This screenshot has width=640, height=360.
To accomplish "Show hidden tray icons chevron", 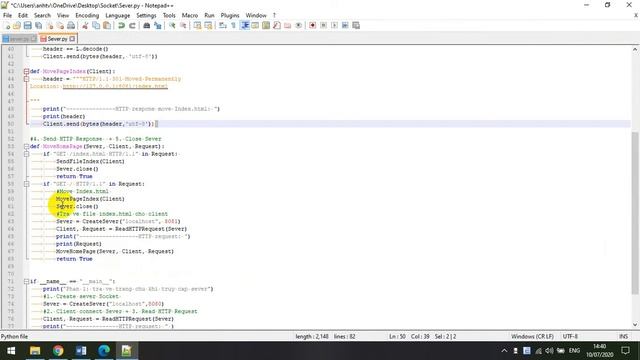I will (504, 351).
